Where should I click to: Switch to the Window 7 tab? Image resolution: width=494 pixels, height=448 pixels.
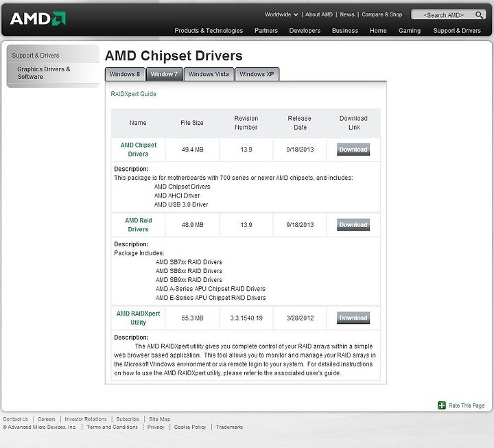164,74
